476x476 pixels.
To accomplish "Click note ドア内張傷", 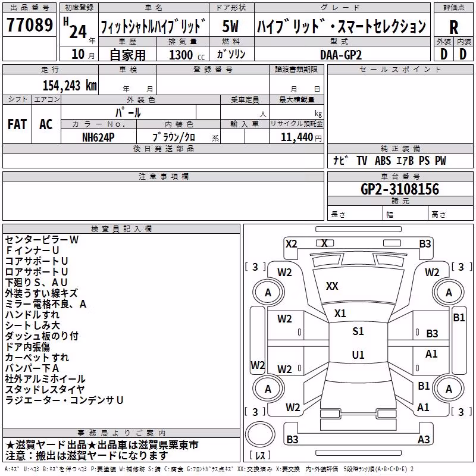I will pyautogui.click(x=27, y=347).
